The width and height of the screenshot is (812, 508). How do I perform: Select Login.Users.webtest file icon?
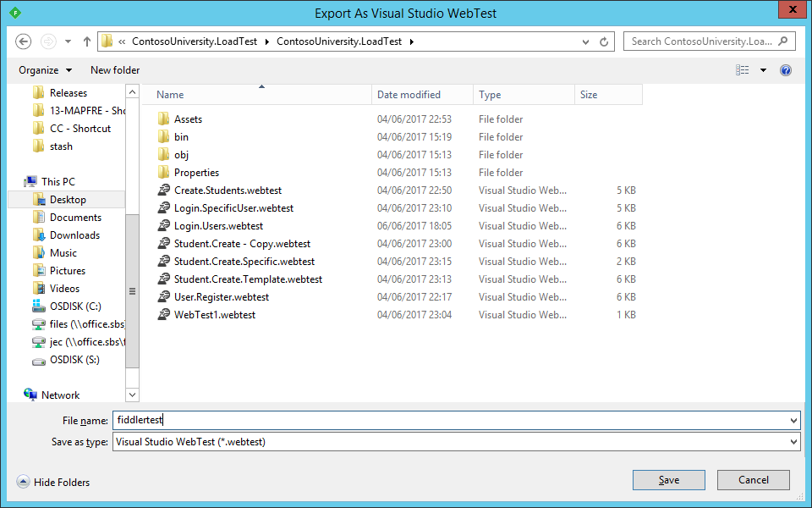[x=163, y=226]
